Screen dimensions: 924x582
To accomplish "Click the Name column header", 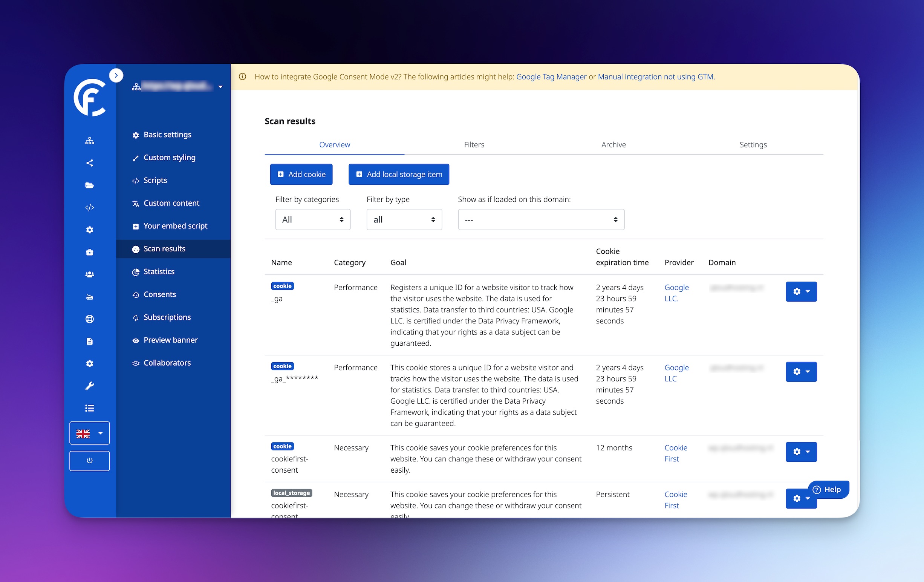I will (x=281, y=263).
